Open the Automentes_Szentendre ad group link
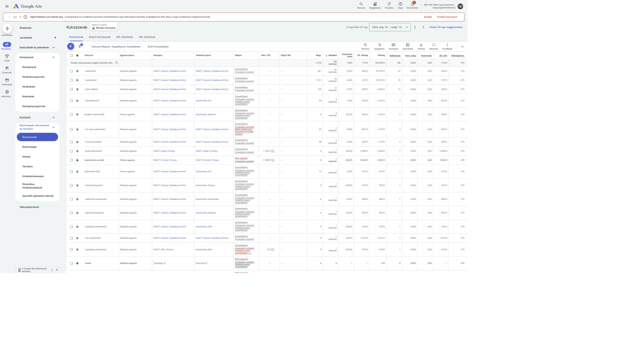The width and height of the screenshot is (623, 364). click(x=207, y=199)
